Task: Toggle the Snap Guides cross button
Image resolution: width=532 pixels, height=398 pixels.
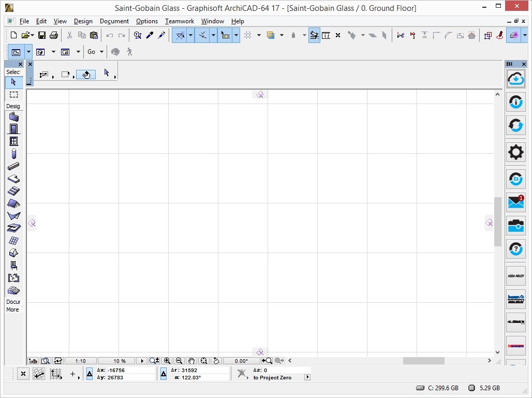Action: pos(202,35)
